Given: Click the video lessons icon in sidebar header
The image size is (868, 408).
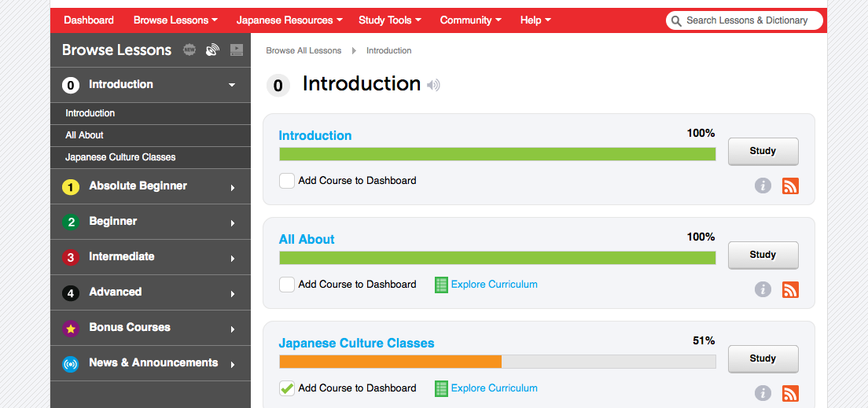Looking at the screenshot, I should pyautogui.click(x=237, y=50).
